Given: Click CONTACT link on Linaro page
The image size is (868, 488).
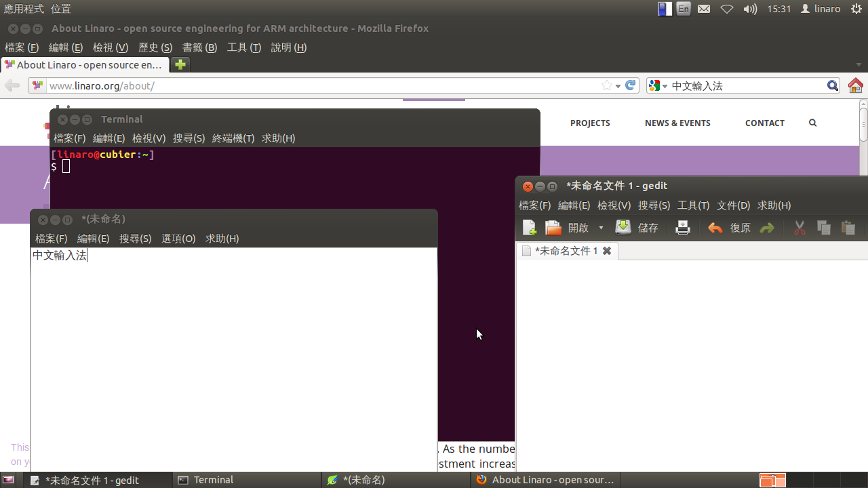Looking at the screenshot, I should [765, 123].
